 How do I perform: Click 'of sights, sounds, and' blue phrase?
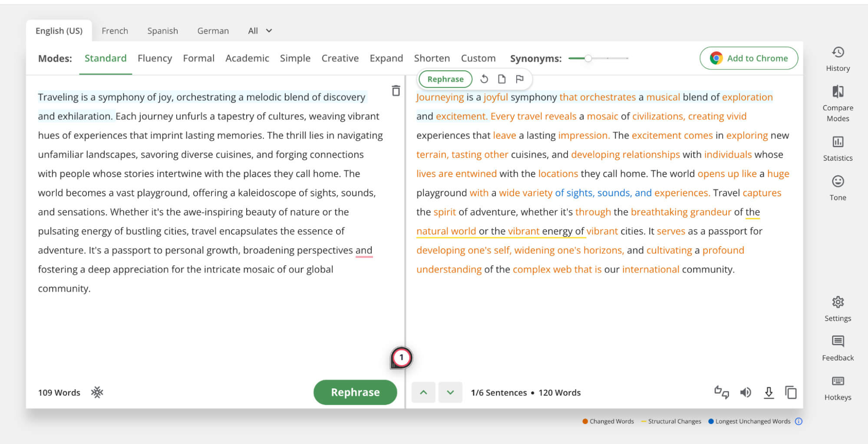[603, 193]
